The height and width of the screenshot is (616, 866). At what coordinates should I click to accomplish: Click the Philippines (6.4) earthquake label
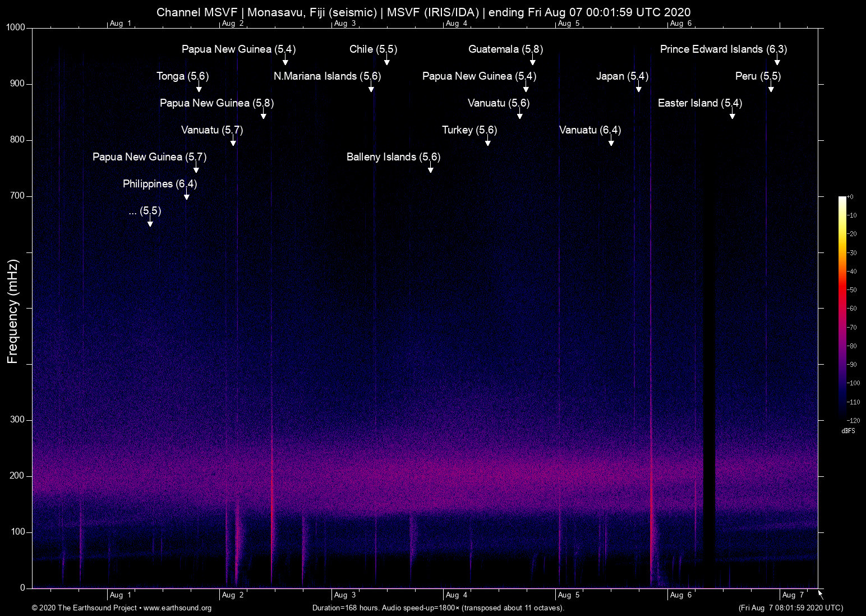click(x=160, y=184)
